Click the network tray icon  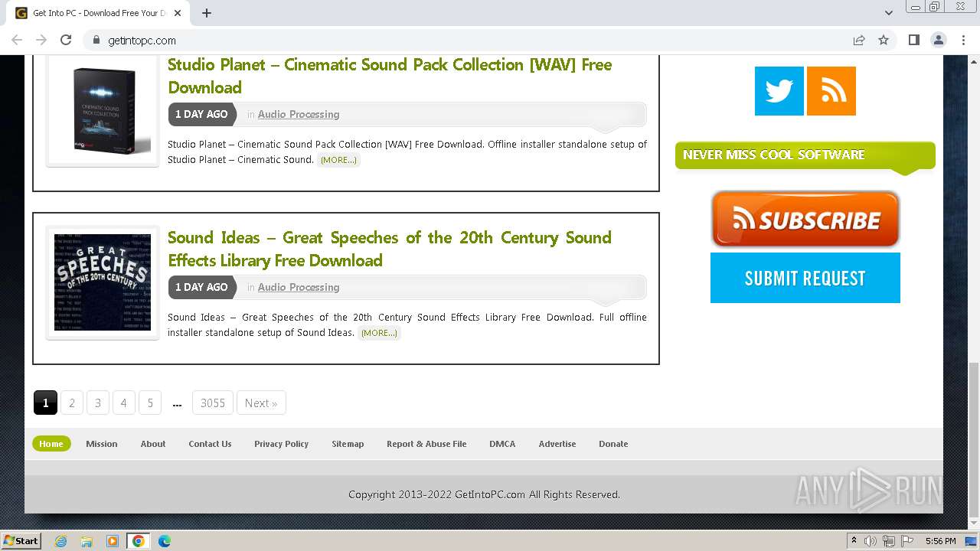889,541
